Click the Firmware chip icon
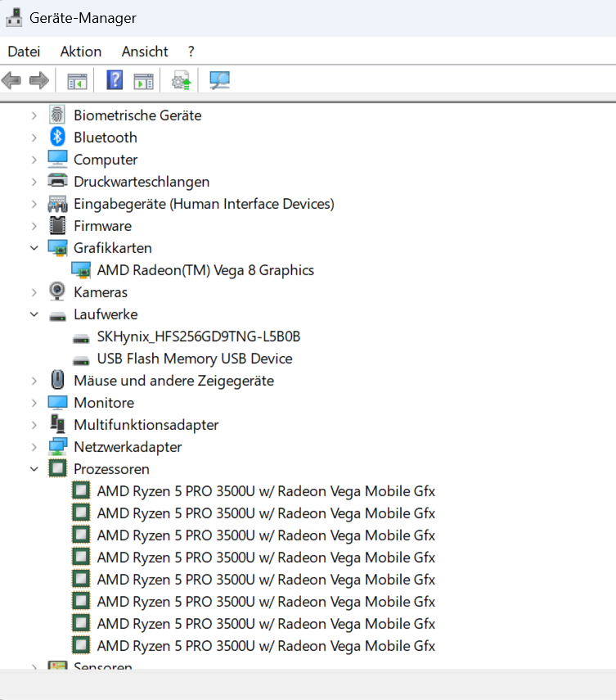616x700 pixels. click(57, 225)
